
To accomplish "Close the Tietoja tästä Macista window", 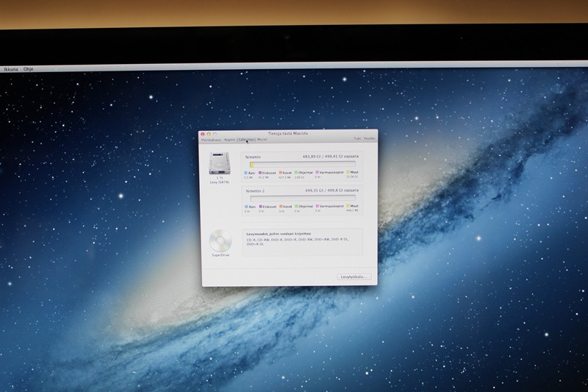I will point(203,135).
